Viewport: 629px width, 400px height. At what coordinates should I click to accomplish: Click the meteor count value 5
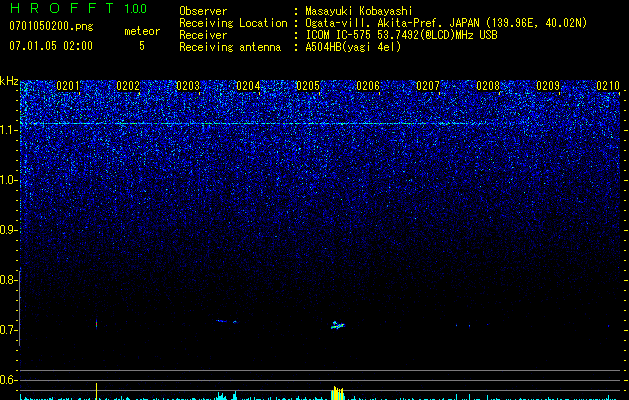(x=142, y=46)
